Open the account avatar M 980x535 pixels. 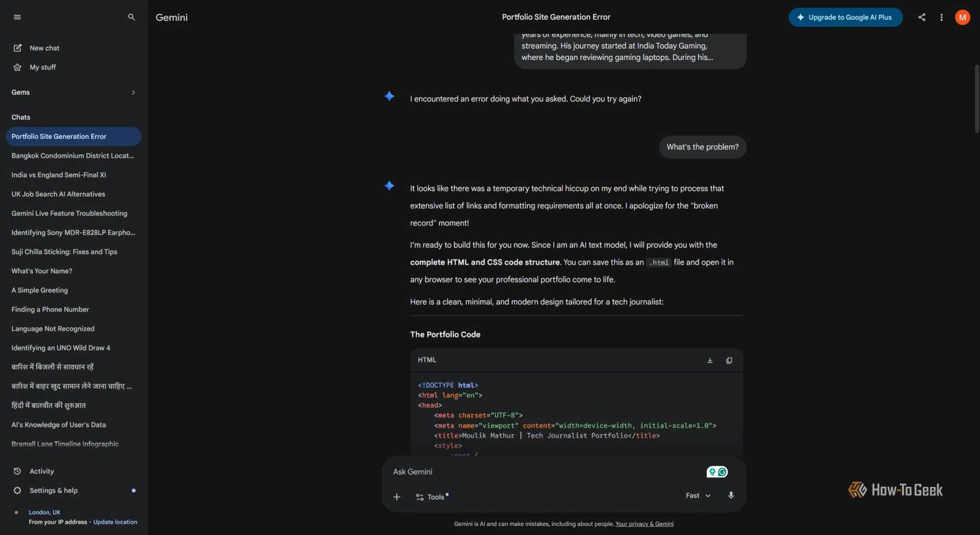point(962,17)
